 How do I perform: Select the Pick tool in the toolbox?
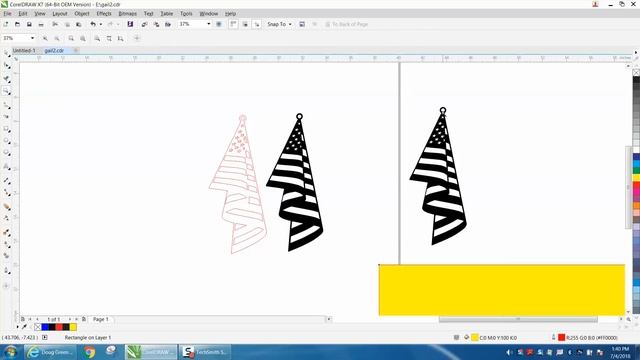tap(7, 53)
